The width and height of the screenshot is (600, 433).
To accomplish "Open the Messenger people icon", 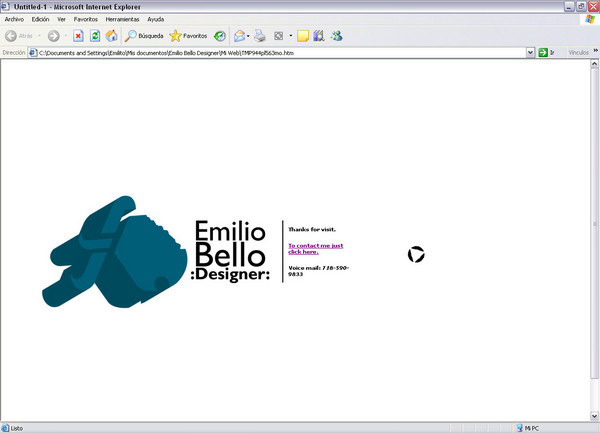I will click(x=337, y=36).
